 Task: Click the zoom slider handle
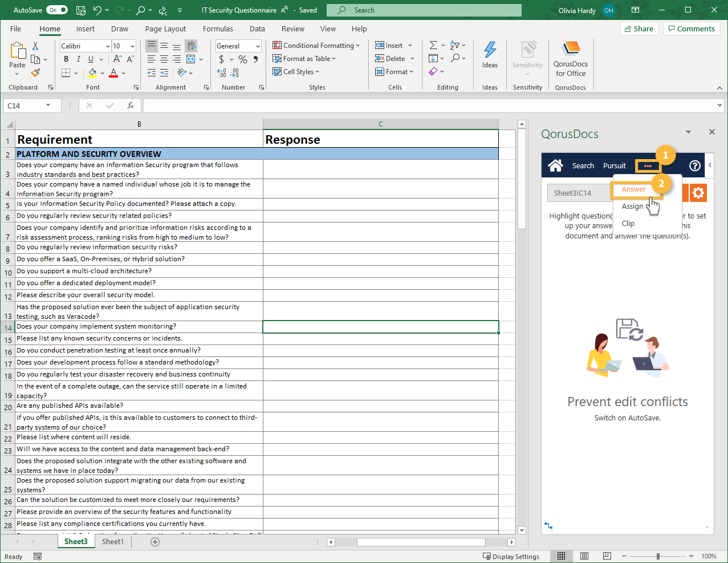point(658,556)
